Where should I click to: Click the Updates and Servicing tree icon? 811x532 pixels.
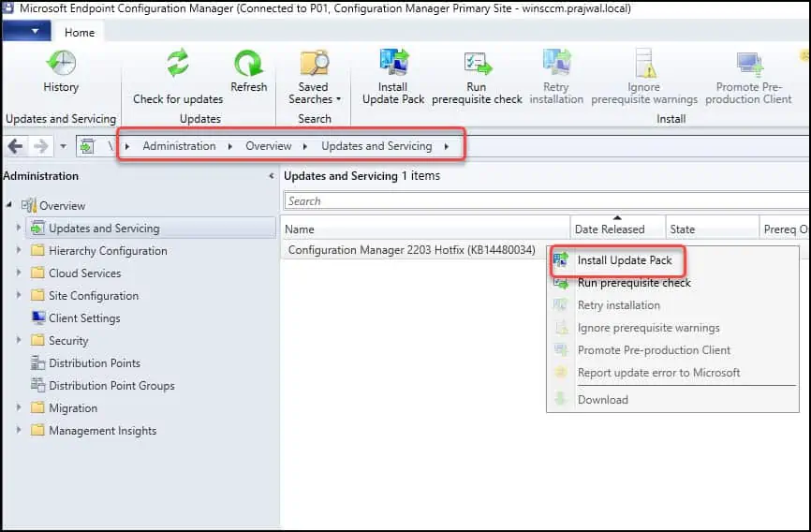(37, 228)
